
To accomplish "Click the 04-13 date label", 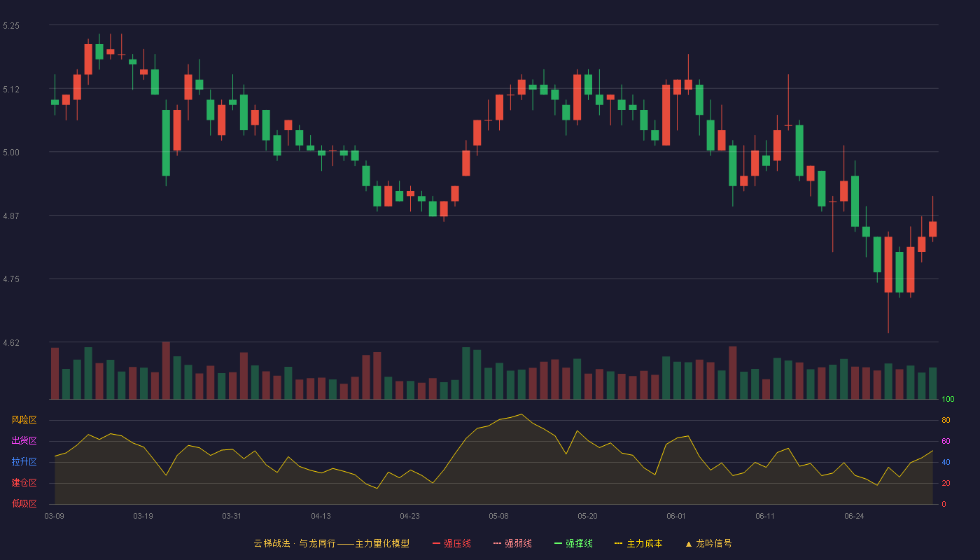I will (321, 516).
